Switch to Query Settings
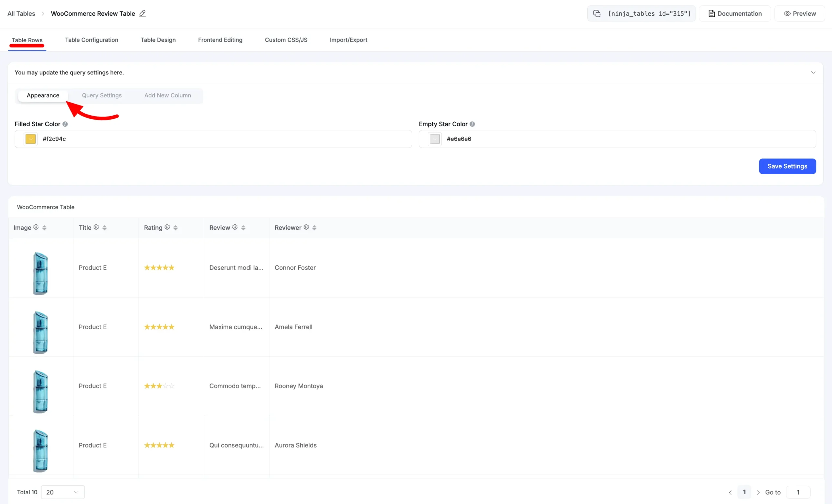 point(102,95)
